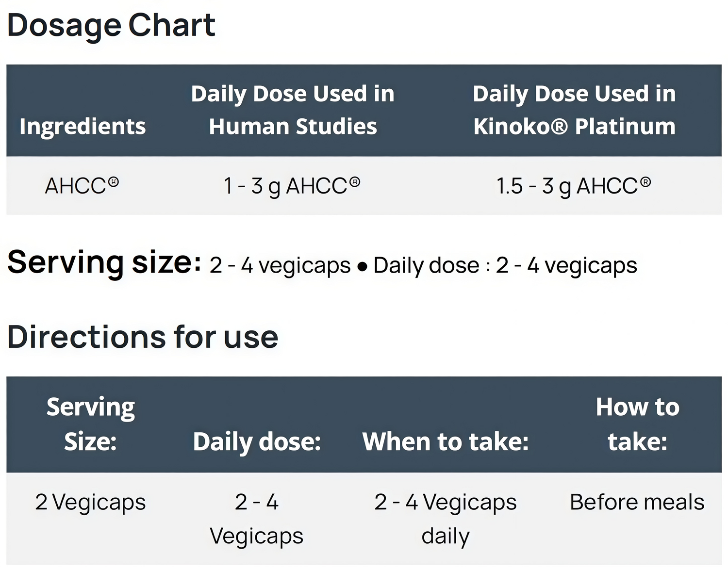The image size is (728, 570).
Task: Click the 1 - 3 g AHCC® cell
Action: pyautogui.click(x=292, y=185)
